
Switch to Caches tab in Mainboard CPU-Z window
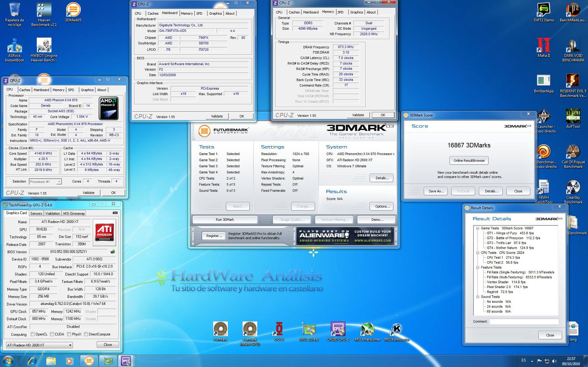[x=153, y=13]
